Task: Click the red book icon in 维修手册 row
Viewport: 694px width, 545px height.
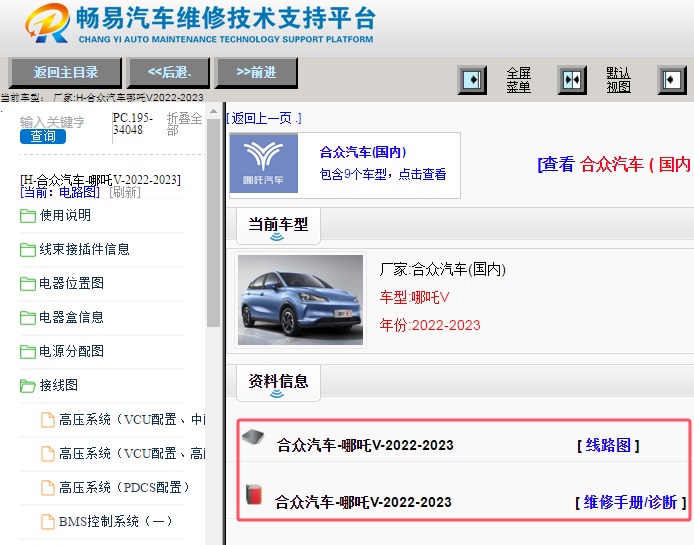Action: (x=254, y=495)
